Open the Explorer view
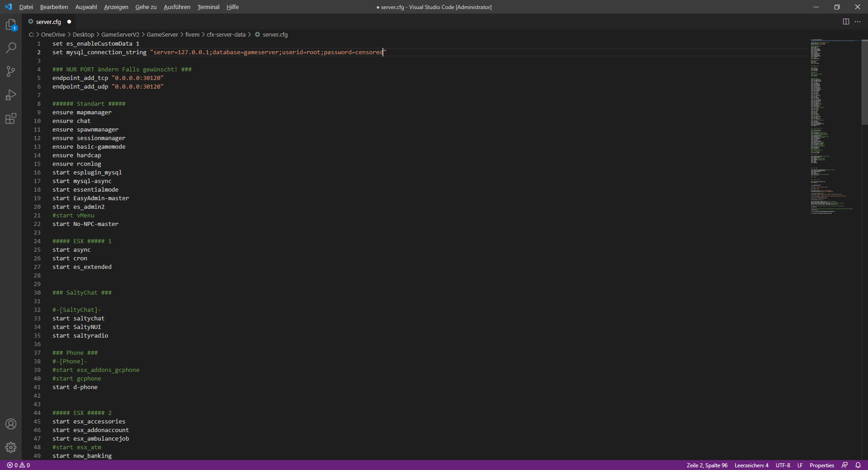 pos(11,25)
